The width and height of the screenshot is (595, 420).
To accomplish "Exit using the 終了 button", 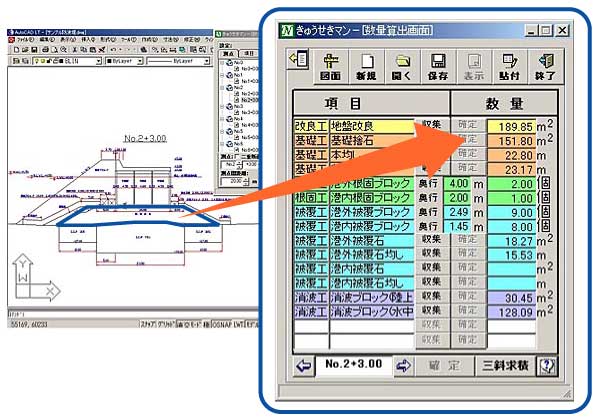I will pyautogui.click(x=545, y=67).
